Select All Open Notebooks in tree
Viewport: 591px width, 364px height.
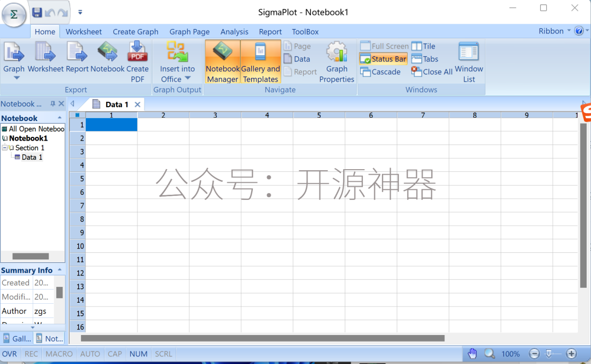pyautogui.click(x=33, y=129)
